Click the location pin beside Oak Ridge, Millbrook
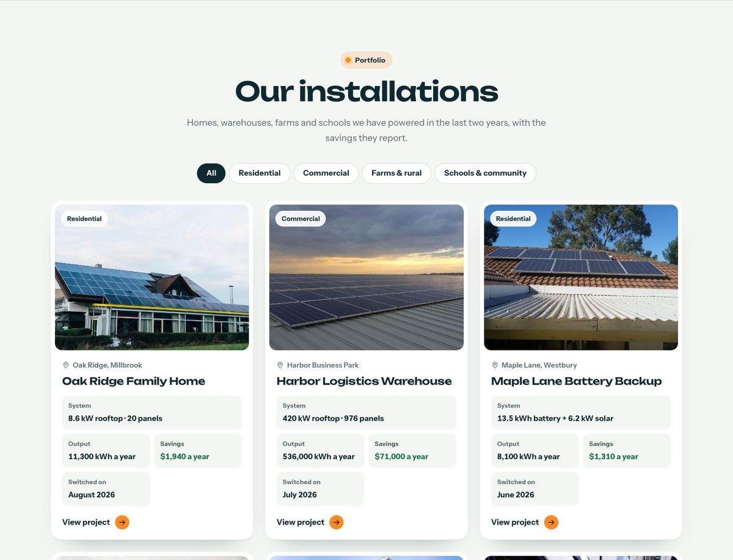Screen dimensions: 733x560 click(66, 365)
